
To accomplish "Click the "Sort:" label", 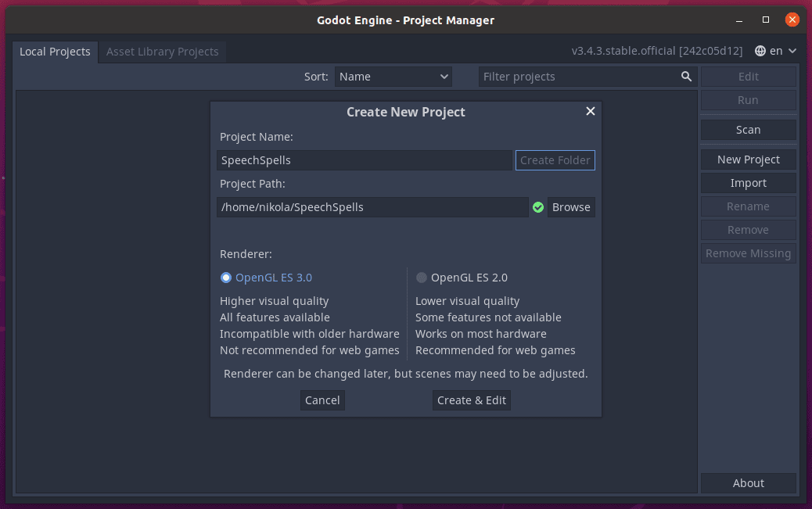I will [316, 77].
